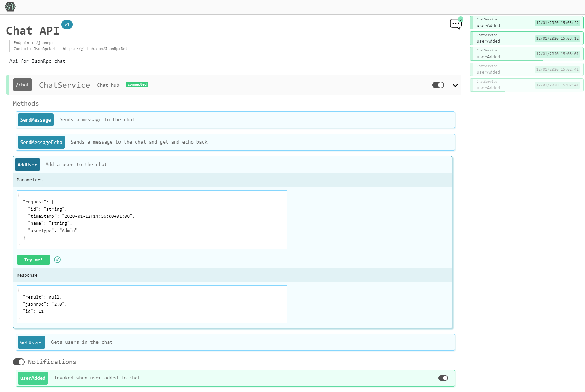Expand the userAdded notification row
Image resolution: width=585 pixels, height=392 pixels.
pyautogui.click(x=235, y=378)
